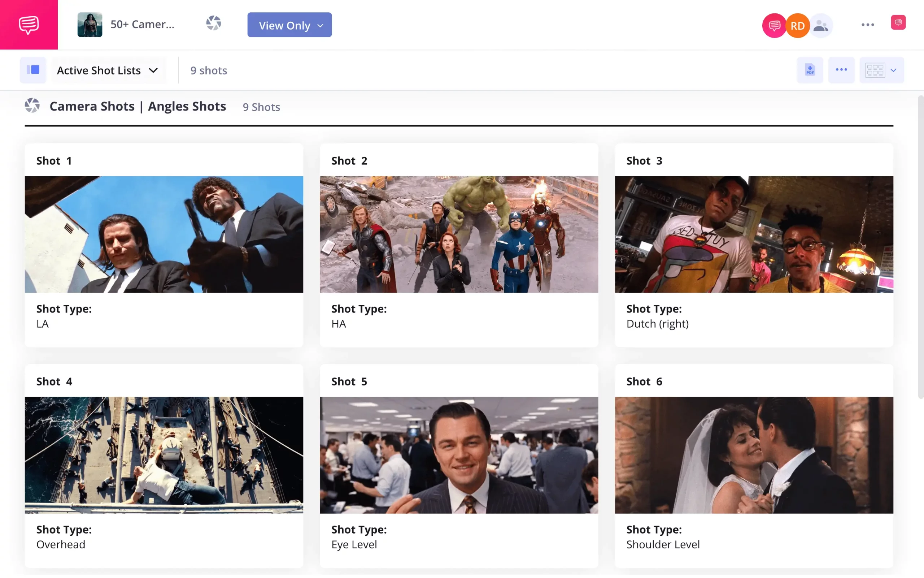Click the LA shot type value
The height and width of the screenshot is (578, 924).
42,324
